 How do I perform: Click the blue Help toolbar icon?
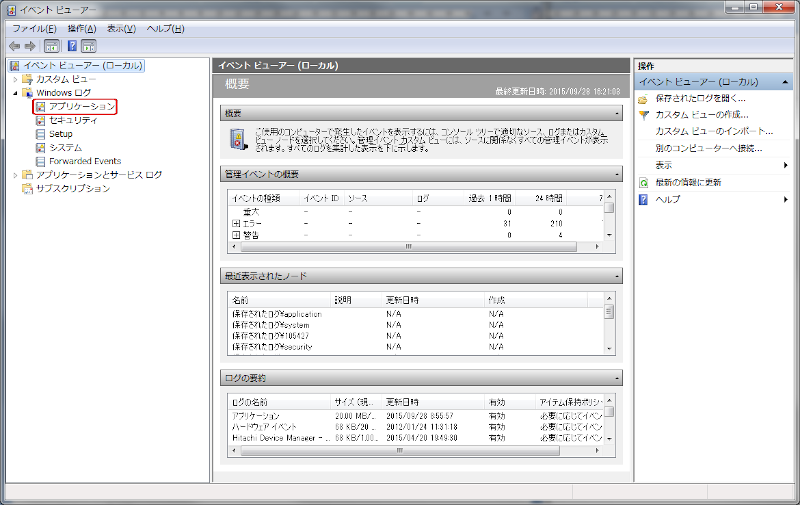[x=72, y=46]
